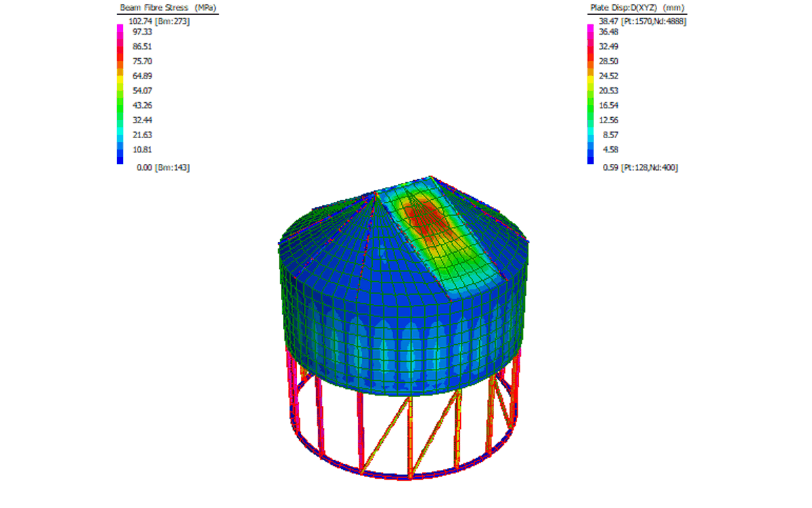Click the 20.53 plate displacement value
The image size is (812, 508).
pos(609,91)
